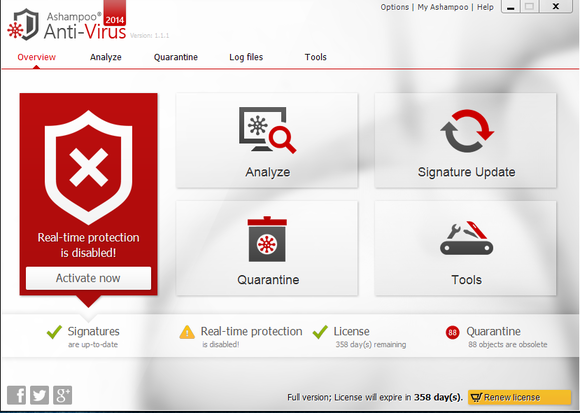
Task: Click the Signatures up-to-date status
Action: [83, 336]
